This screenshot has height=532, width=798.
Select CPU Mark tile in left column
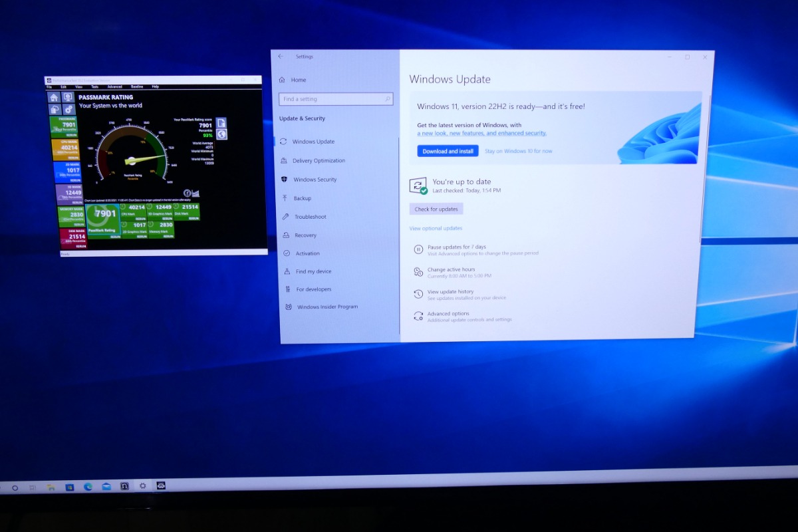click(65, 150)
